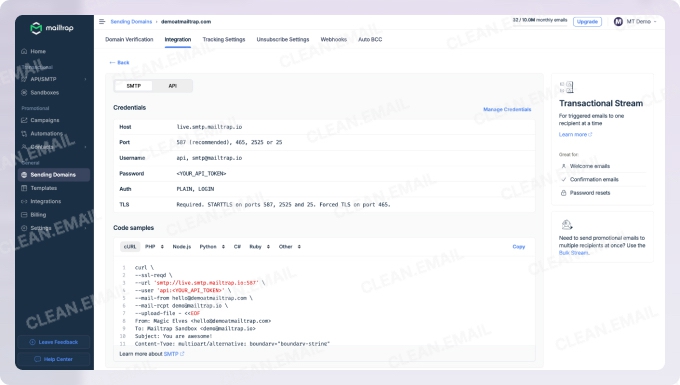
Task: Switch to the Webhooks tab
Action: pyautogui.click(x=333, y=39)
